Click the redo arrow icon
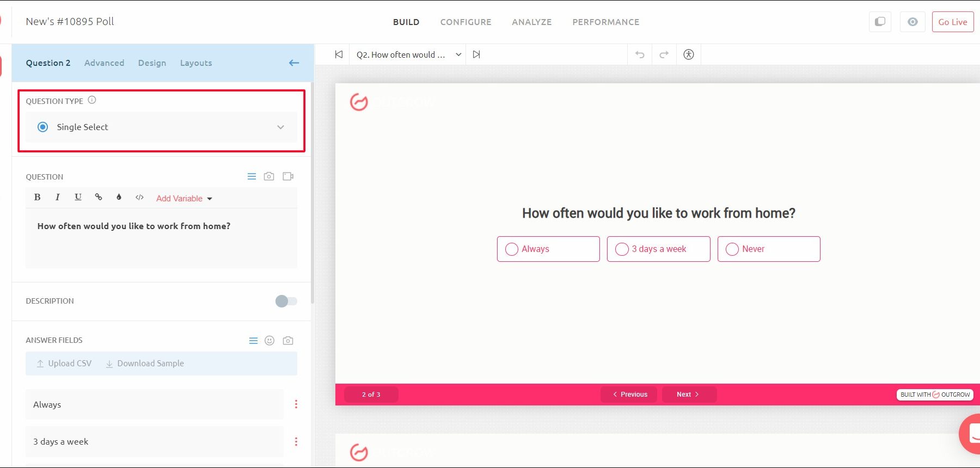 [x=664, y=54]
